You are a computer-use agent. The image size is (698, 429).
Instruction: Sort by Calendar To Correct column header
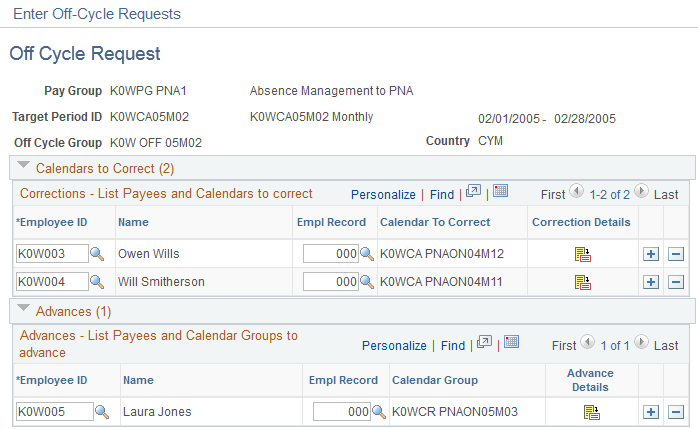point(435,222)
